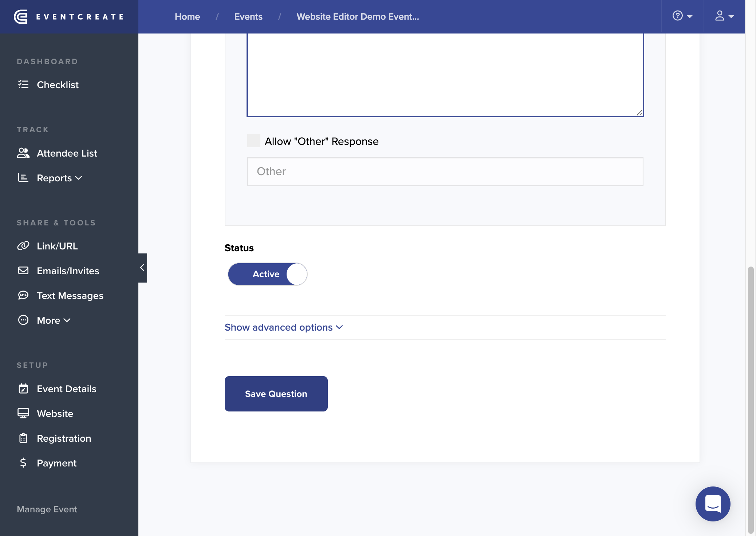Open the Checklist menu item label
The width and height of the screenshot is (756, 536).
click(x=58, y=85)
